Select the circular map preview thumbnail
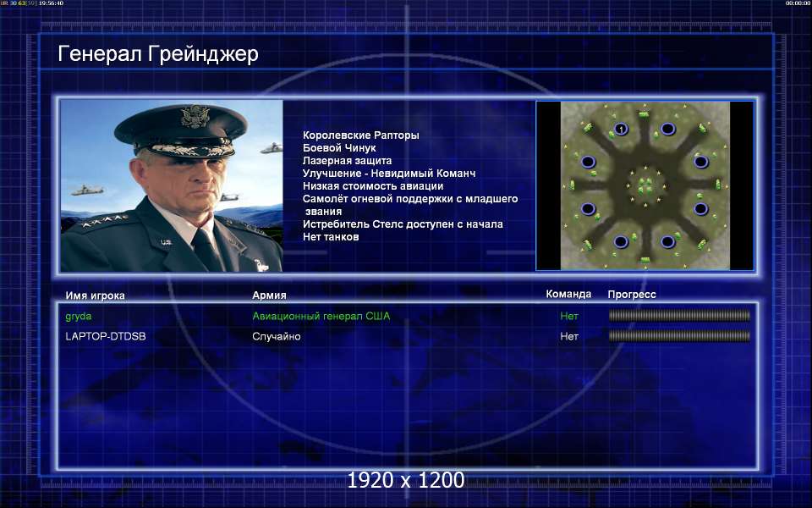This screenshot has width=812, height=508. pos(645,185)
